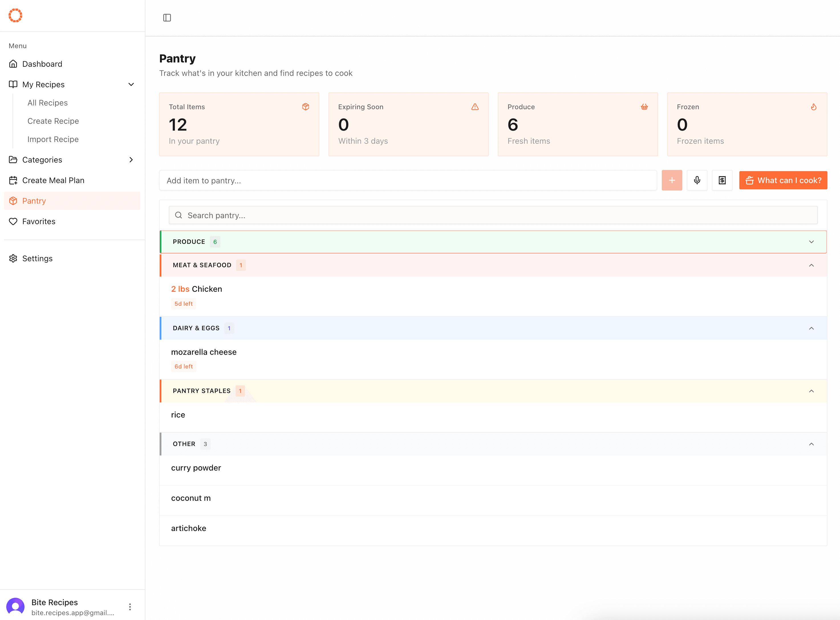Click the basket icon on the Produce card
Screen dimensions: 840x620
point(644,107)
